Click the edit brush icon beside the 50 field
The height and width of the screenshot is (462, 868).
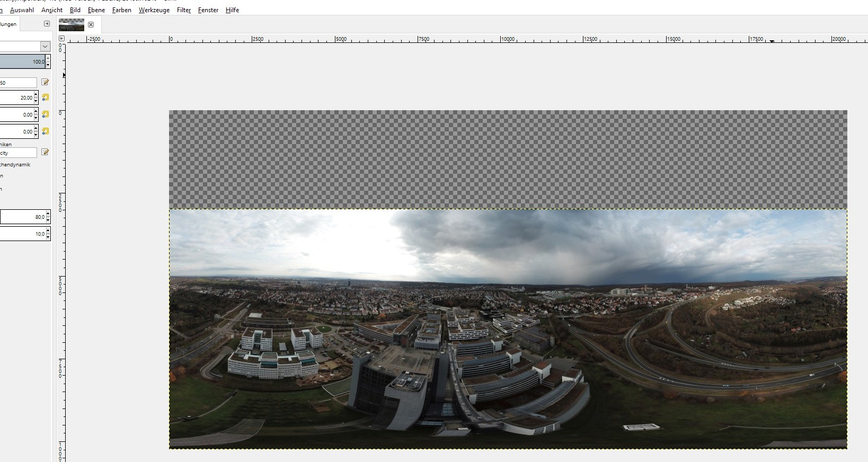(45, 82)
